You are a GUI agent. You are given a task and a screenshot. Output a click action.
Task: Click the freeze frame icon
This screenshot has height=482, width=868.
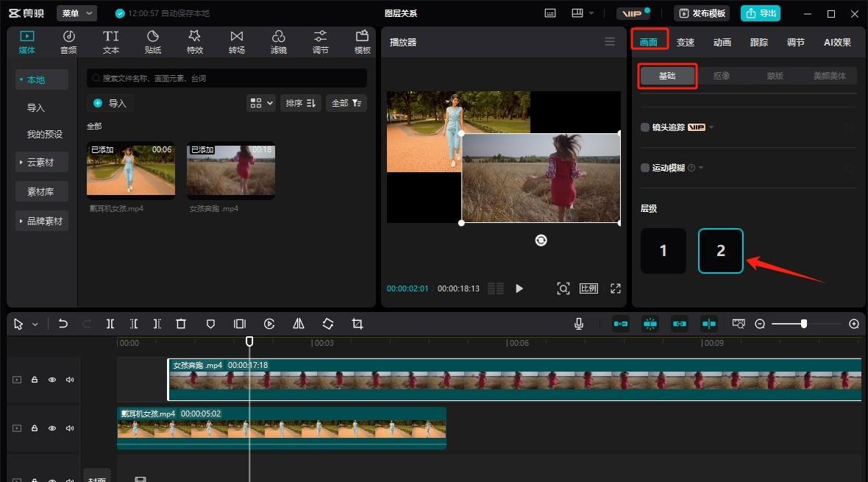[x=240, y=324]
